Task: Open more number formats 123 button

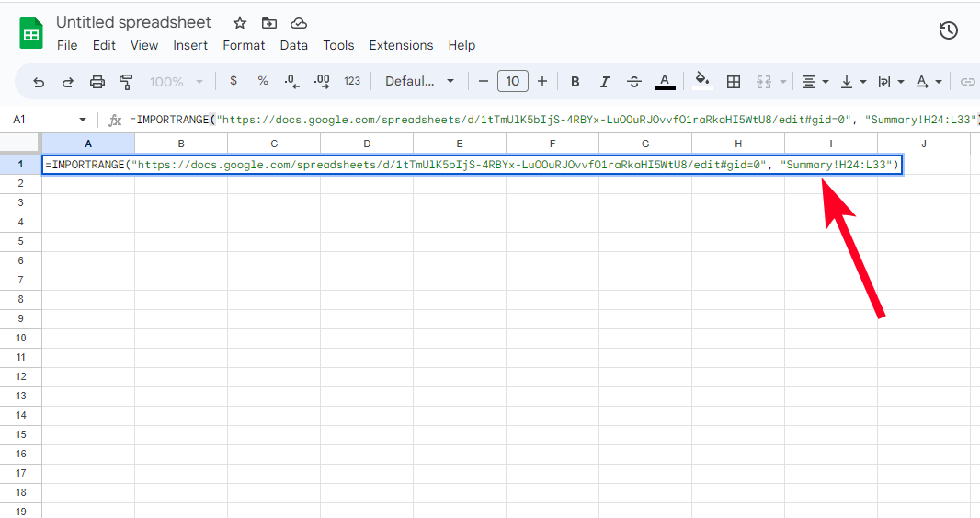Action: 352,81
